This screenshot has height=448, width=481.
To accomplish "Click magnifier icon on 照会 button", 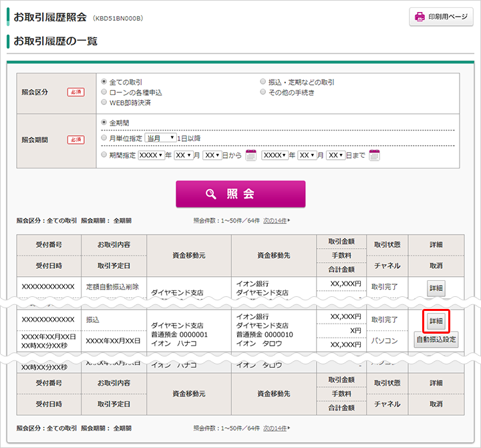I will [210, 194].
